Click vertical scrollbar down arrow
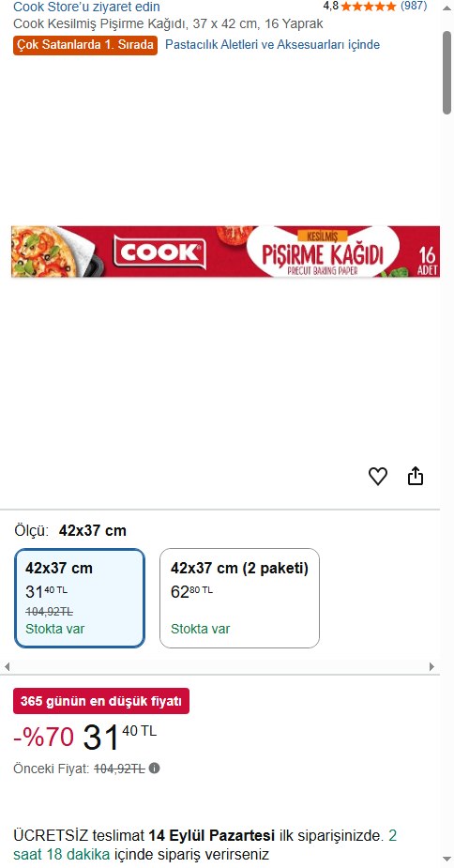Image resolution: width=454 pixels, height=868 pixels. 446,859
